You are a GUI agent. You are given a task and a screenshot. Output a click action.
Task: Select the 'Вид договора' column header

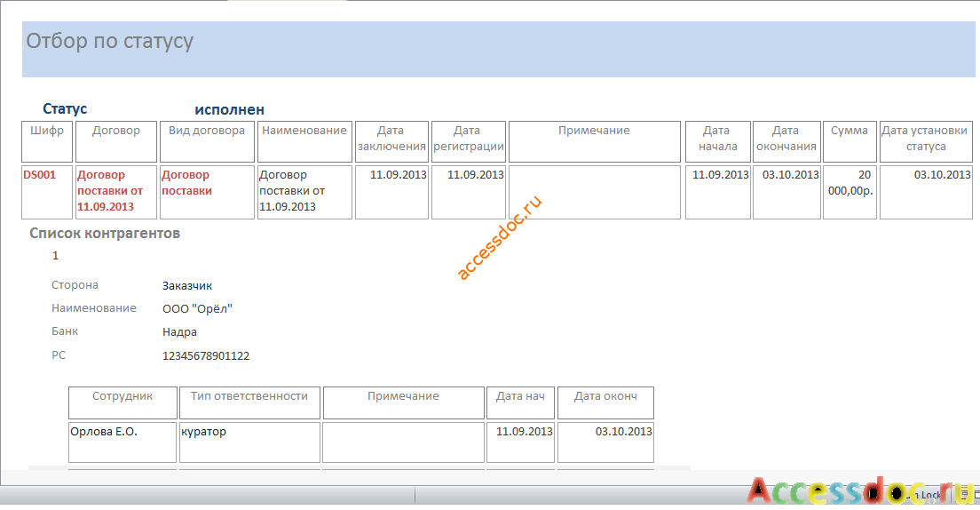[207, 141]
